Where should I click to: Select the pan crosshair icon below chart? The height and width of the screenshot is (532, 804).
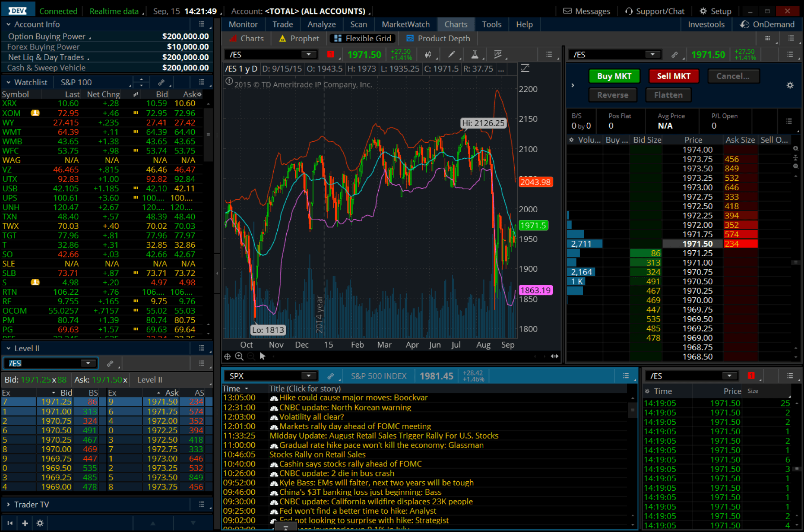click(x=227, y=356)
